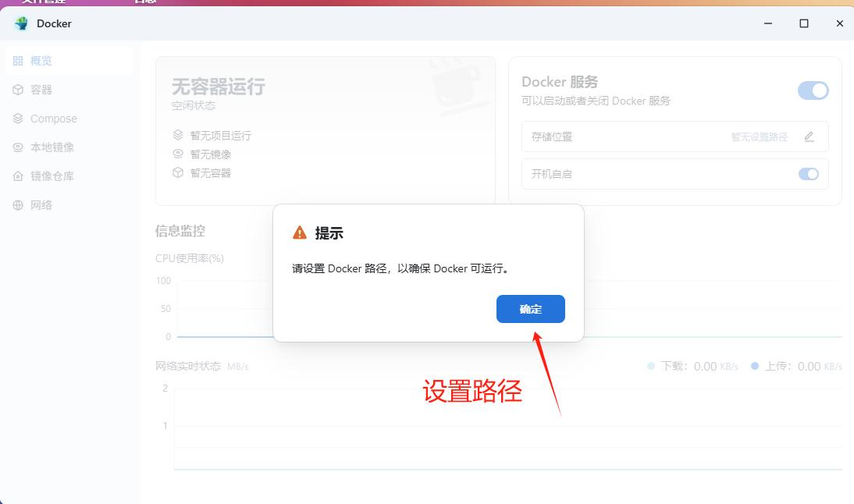Click the 上传 legend dot
854x504 pixels.
tap(755, 366)
